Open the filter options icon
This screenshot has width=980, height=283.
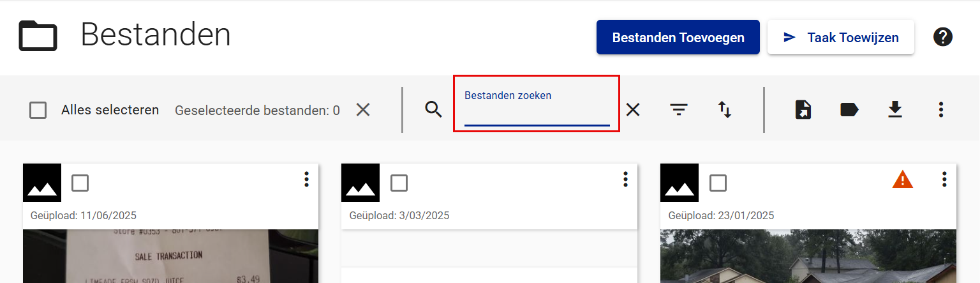coord(678,110)
